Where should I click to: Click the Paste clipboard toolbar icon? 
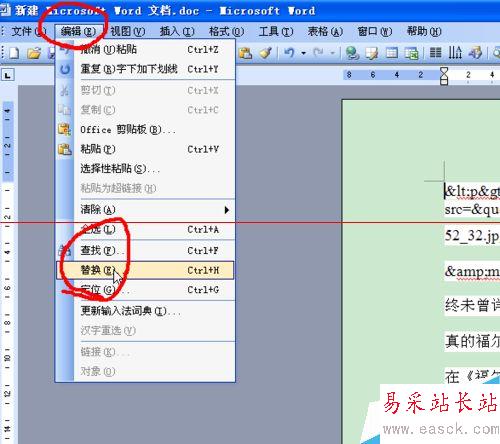[246, 53]
